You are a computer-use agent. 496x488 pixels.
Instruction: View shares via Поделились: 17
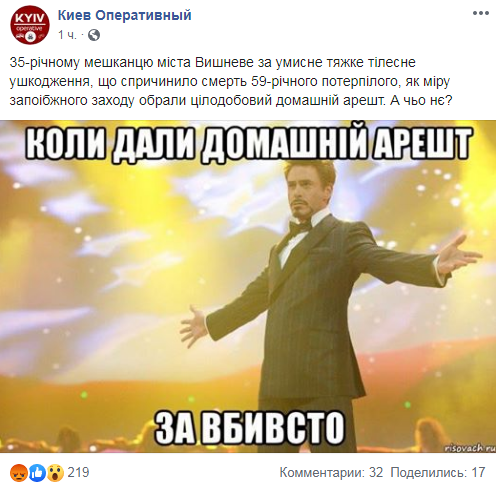point(438,472)
